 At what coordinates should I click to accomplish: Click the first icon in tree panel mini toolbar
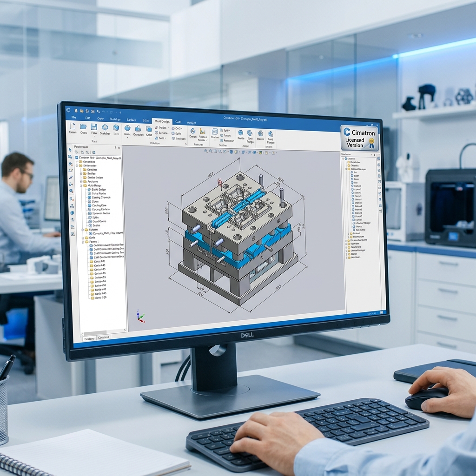[x=76, y=152]
